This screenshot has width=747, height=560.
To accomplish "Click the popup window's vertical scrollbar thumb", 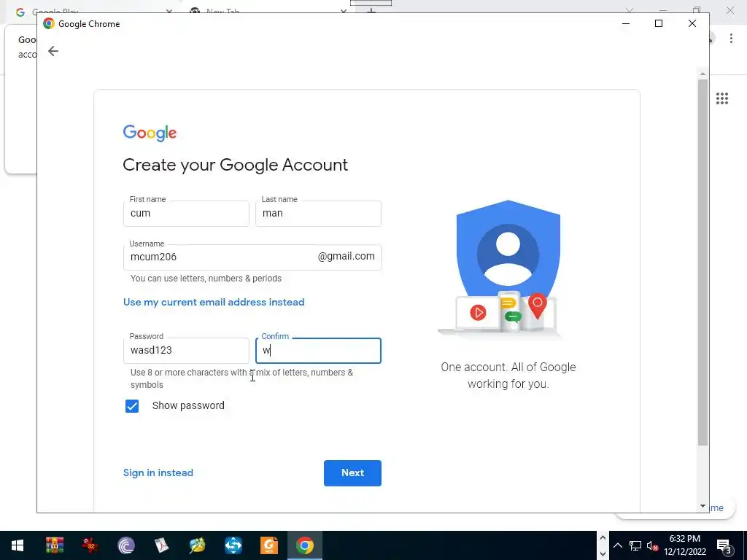I will click(x=703, y=262).
